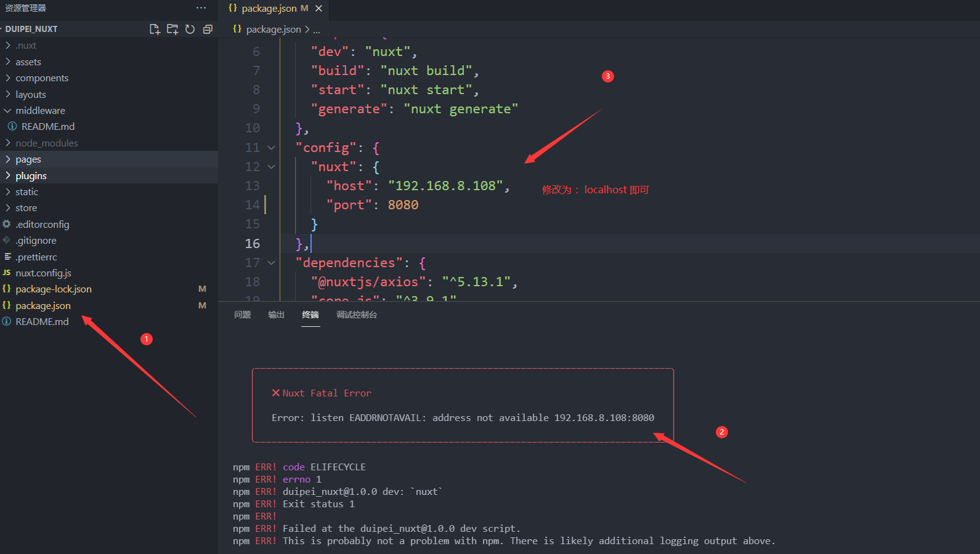Screen dimensions: 980x554
Task: Switch to the 输出 panel tab
Action: [x=277, y=315]
